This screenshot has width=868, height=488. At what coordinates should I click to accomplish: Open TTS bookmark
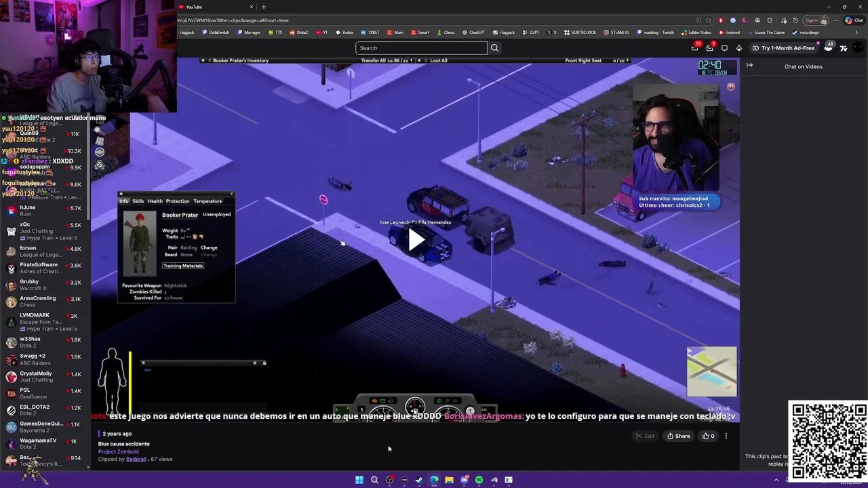pos(275,33)
